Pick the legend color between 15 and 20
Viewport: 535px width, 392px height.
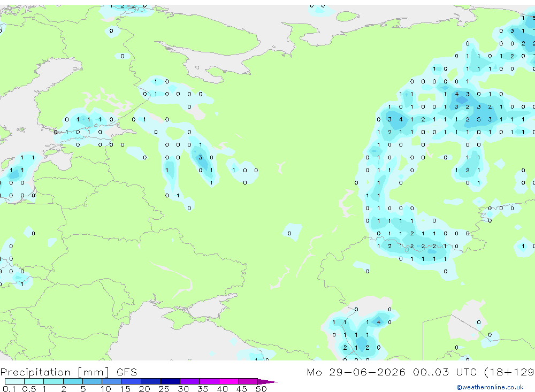132,381
